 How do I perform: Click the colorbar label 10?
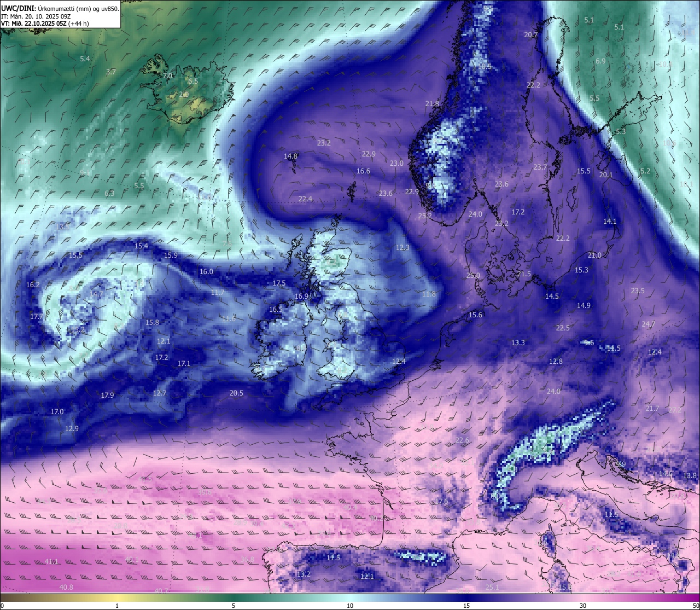[x=350, y=606]
